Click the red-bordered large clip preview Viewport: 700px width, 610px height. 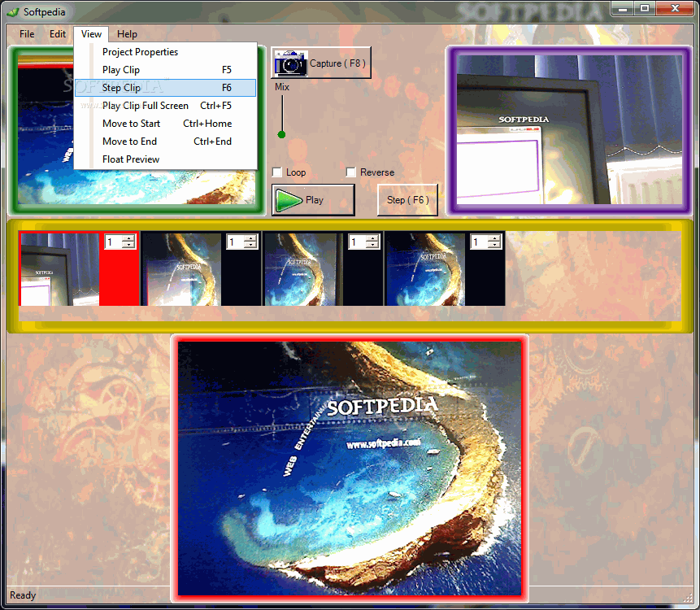point(350,468)
